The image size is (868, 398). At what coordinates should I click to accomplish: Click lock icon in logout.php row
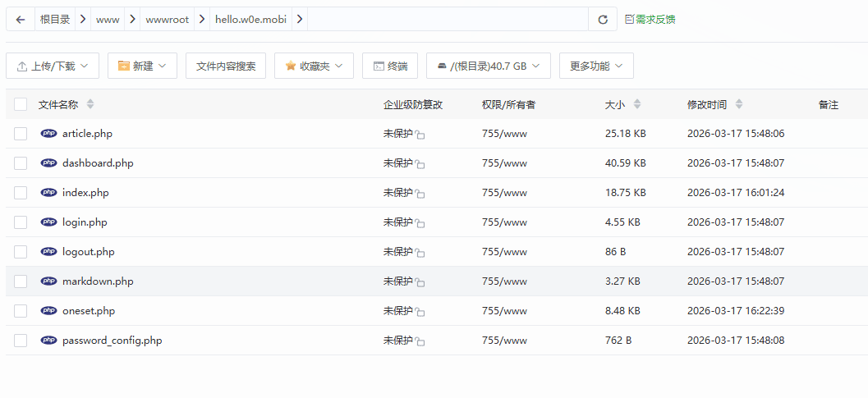point(420,253)
